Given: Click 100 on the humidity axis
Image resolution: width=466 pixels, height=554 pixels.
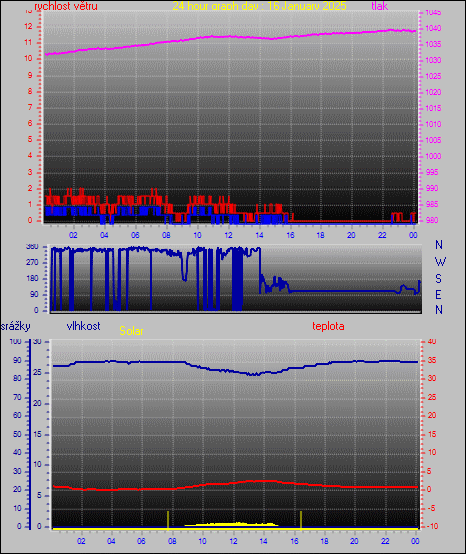Looking at the screenshot, I should 16,341.
